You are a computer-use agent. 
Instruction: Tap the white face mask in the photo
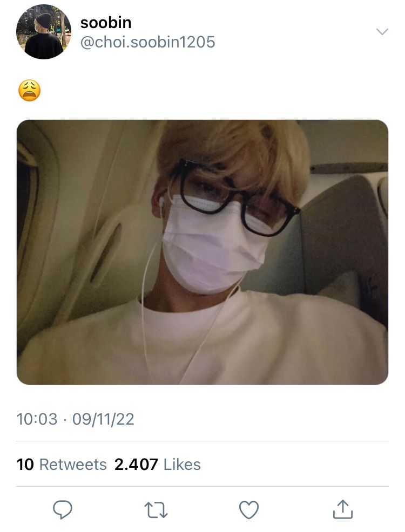pos(214,246)
